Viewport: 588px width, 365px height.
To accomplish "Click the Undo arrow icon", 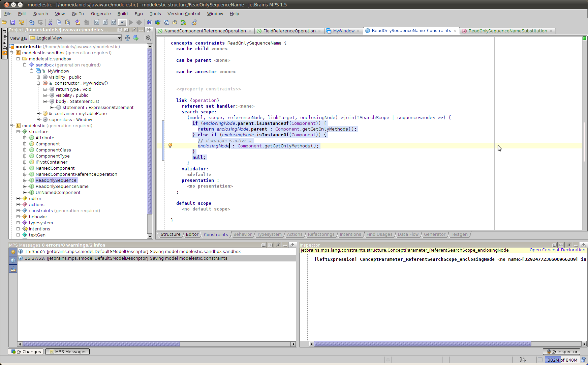I will click(x=32, y=22).
